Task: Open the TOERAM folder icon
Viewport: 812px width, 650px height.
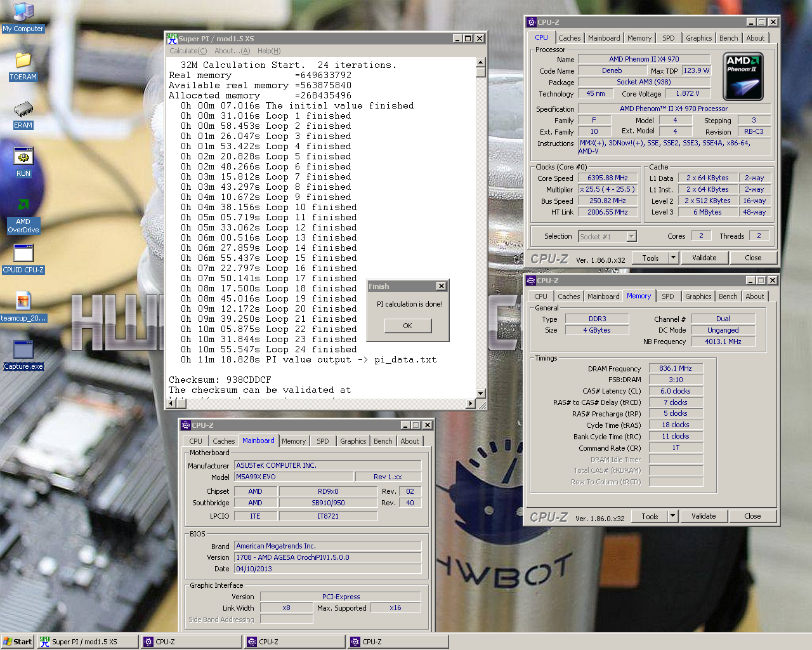Action: [x=23, y=66]
